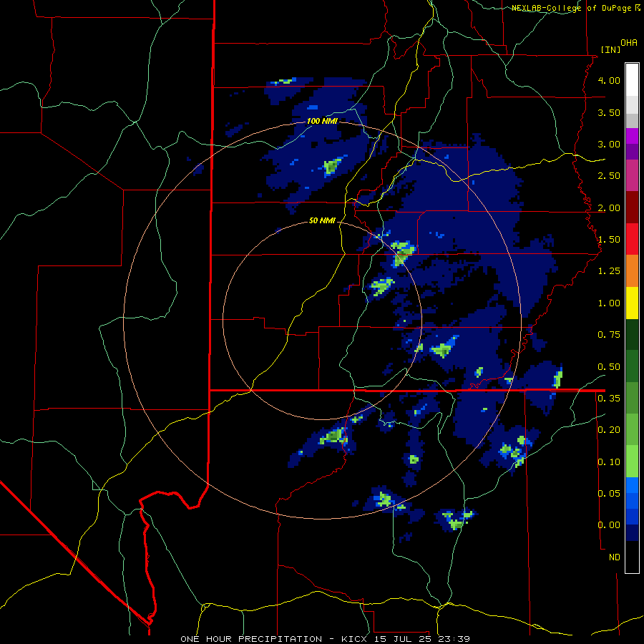Click the NEXLAB-College of DuPage credit text
Screen dimensions: 644x644
[x=572, y=8]
